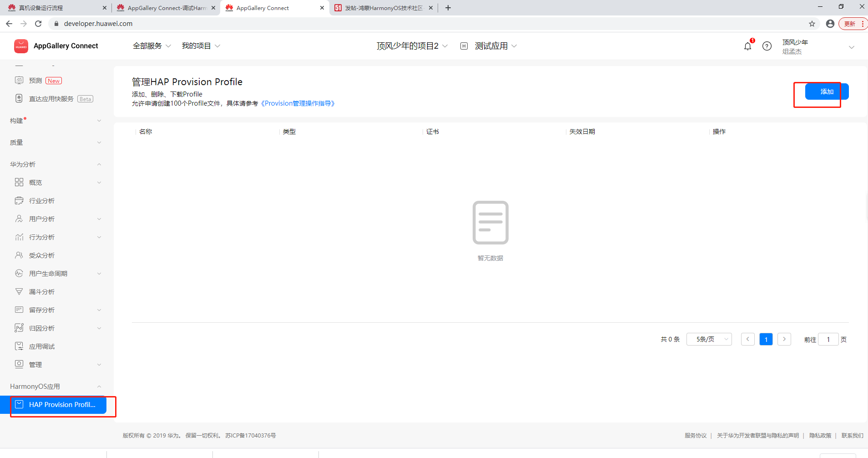Click the HAP Provision Profile sidebar icon
The height and width of the screenshot is (458, 868).
pyautogui.click(x=19, y=404)
